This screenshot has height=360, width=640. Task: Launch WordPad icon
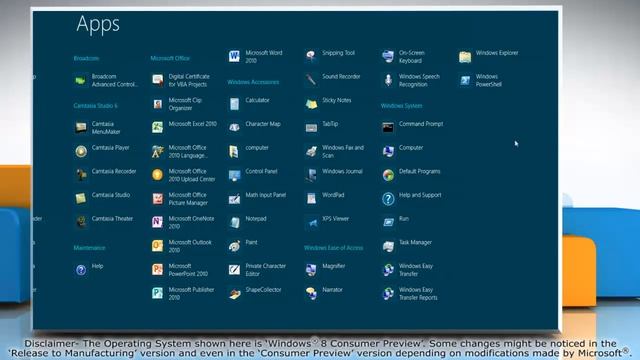tap(311, 199)
